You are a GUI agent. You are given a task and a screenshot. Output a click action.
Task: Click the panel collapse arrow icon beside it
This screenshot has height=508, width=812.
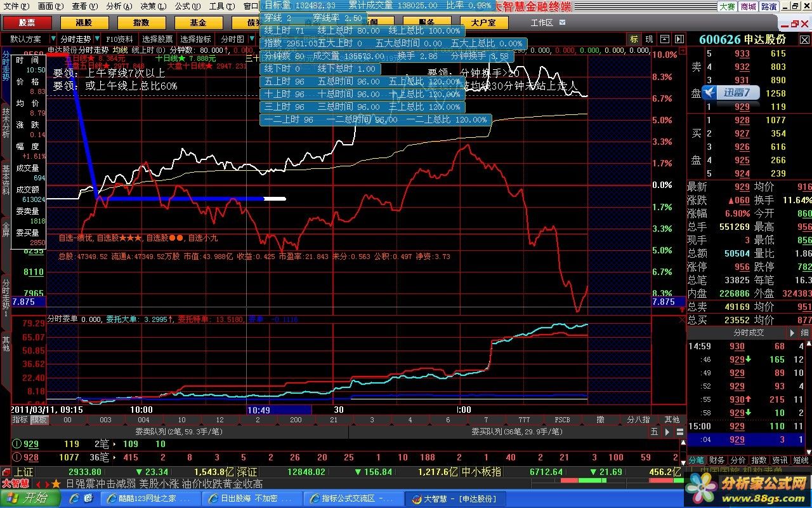679,39
